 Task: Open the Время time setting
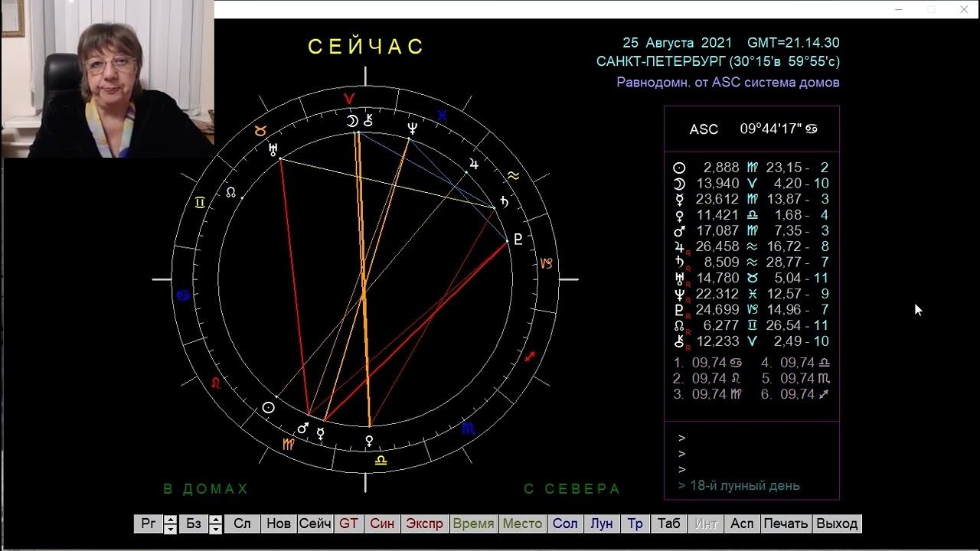tap(473, 523)
